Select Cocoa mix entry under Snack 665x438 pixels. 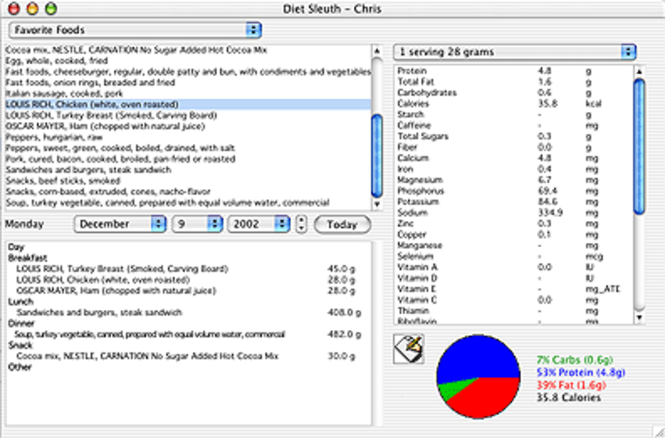(189, 356)
